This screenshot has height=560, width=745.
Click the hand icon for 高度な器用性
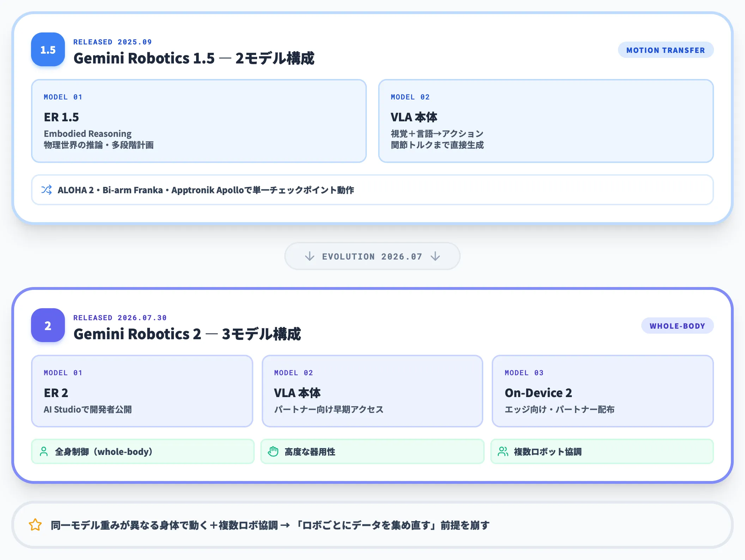point(273,451)
